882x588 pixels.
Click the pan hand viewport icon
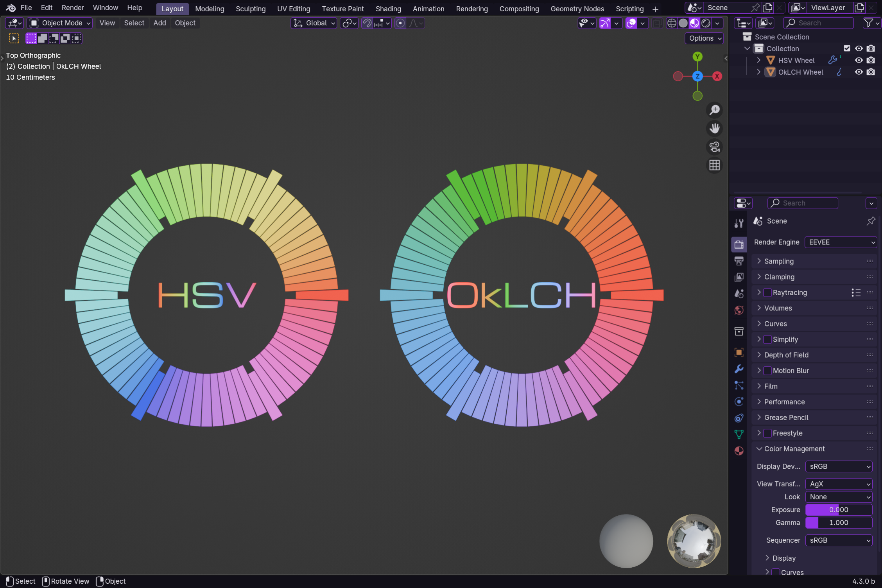tap(714, 129)
